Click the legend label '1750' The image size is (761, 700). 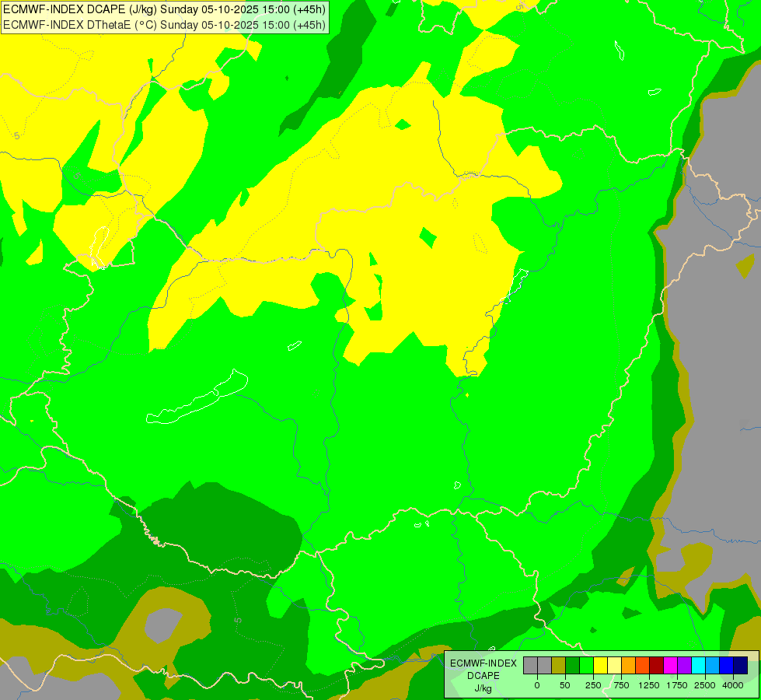click(x=677, y=685)
